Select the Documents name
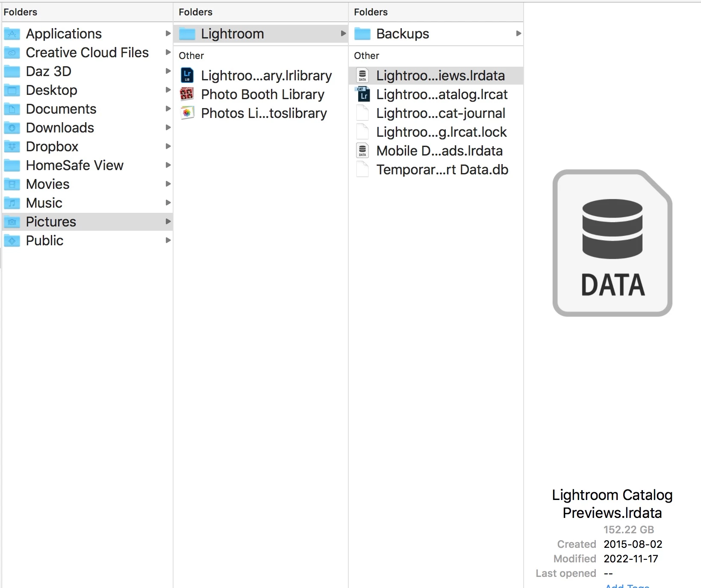The height and width of the screenshot is (588, 701). pos(61,109)
